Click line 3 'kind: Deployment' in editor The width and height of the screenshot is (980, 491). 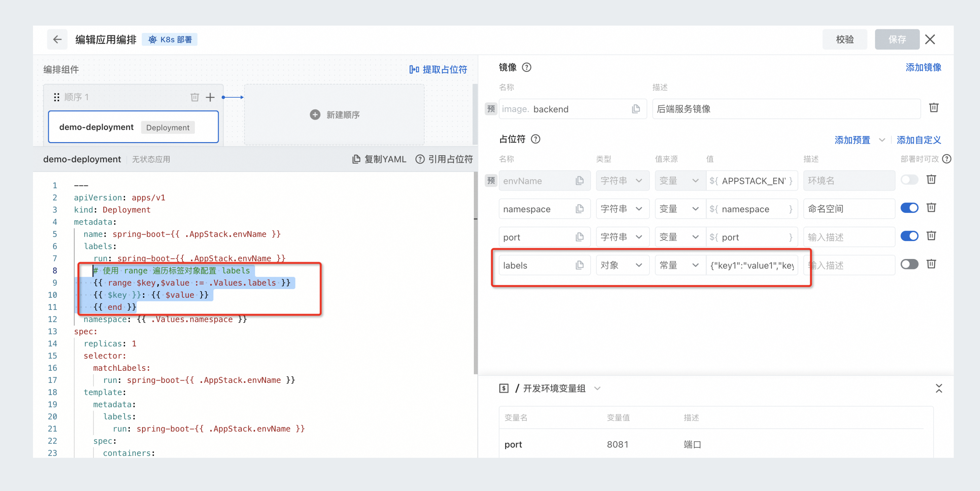point(112,210)
